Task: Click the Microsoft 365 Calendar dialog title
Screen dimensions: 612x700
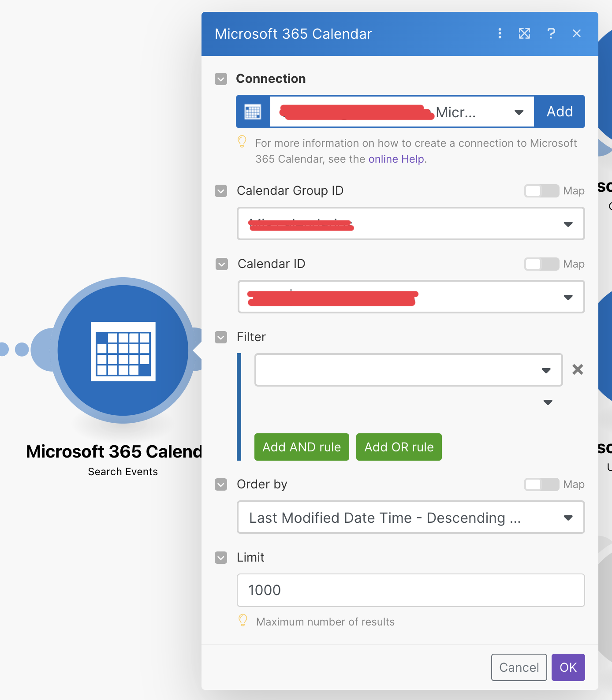Action: pyautogui.click(x=293, y=34)
